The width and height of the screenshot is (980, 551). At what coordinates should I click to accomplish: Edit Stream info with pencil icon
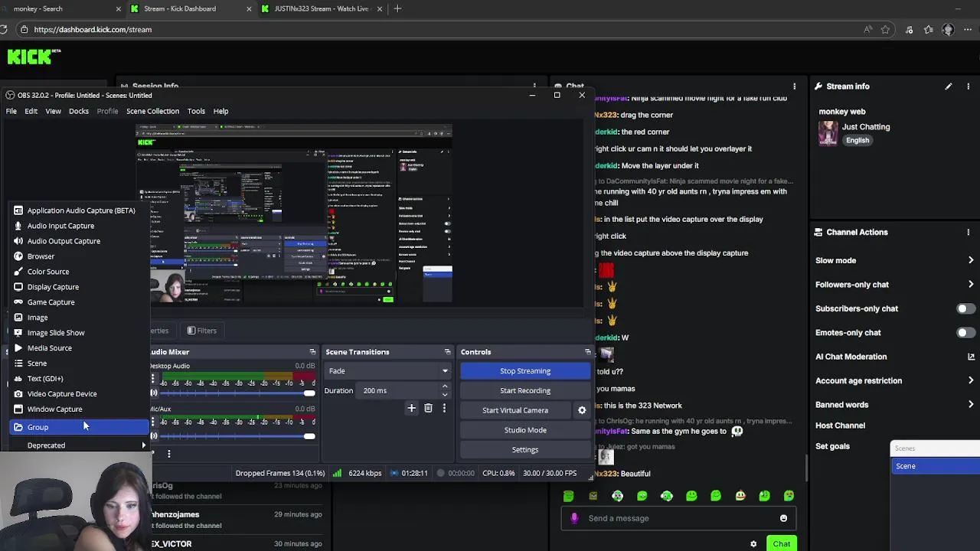[x=949, y=86]
